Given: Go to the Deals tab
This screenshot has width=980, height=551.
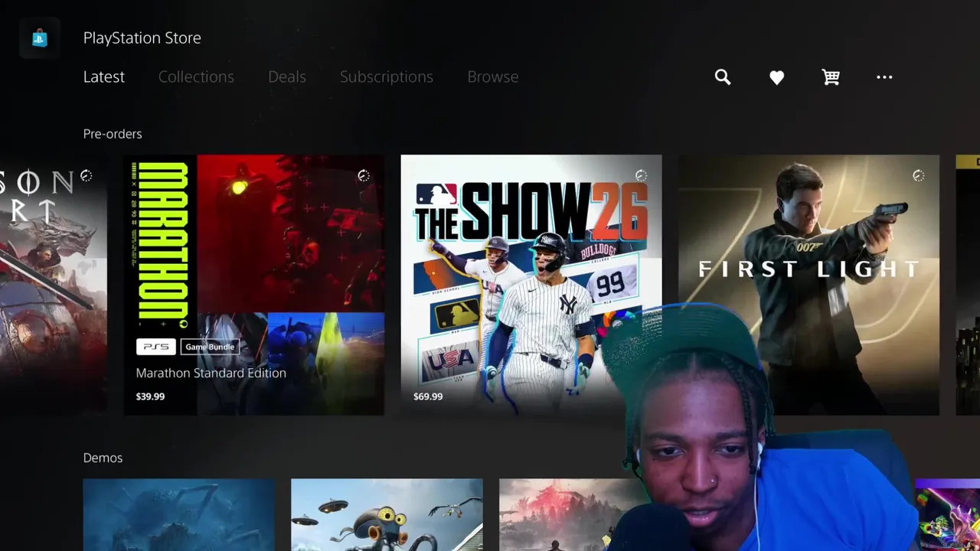Looking at the screenshot, I should coord(287,77).
